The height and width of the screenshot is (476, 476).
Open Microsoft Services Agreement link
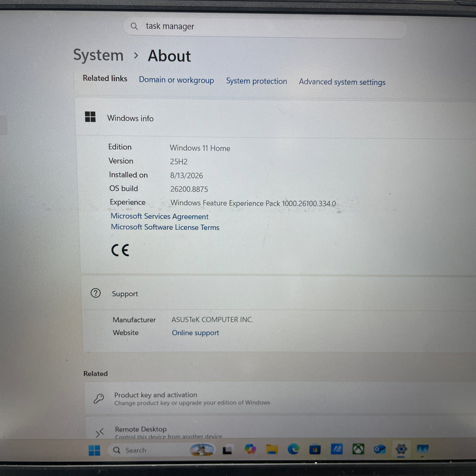pos(159,216)
